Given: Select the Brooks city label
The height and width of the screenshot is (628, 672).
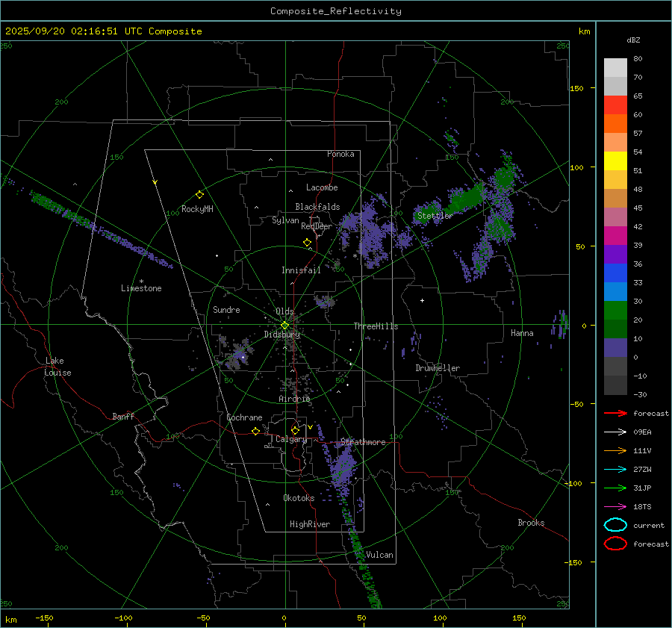Looking at the screenshot, I should pyautogui.click(x=531, y=523).
